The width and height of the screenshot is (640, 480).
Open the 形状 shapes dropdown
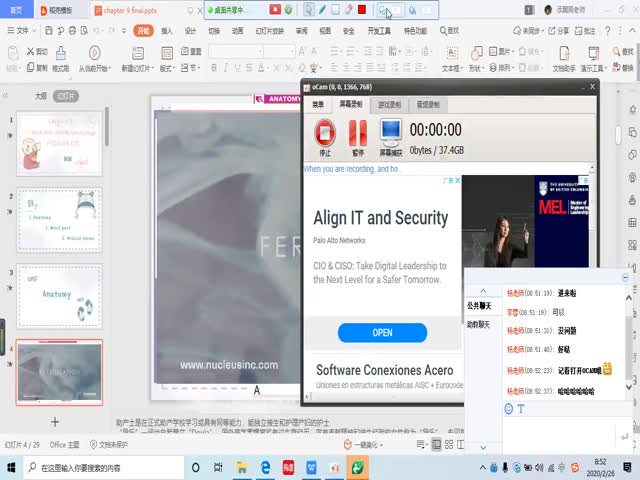(476, 68)
